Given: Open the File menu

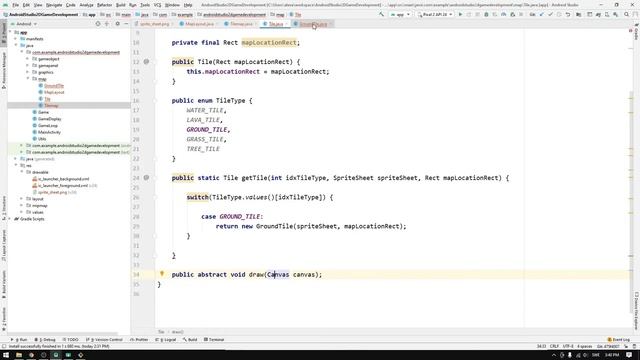Looking at the screenshot, I should pos(16,5).
